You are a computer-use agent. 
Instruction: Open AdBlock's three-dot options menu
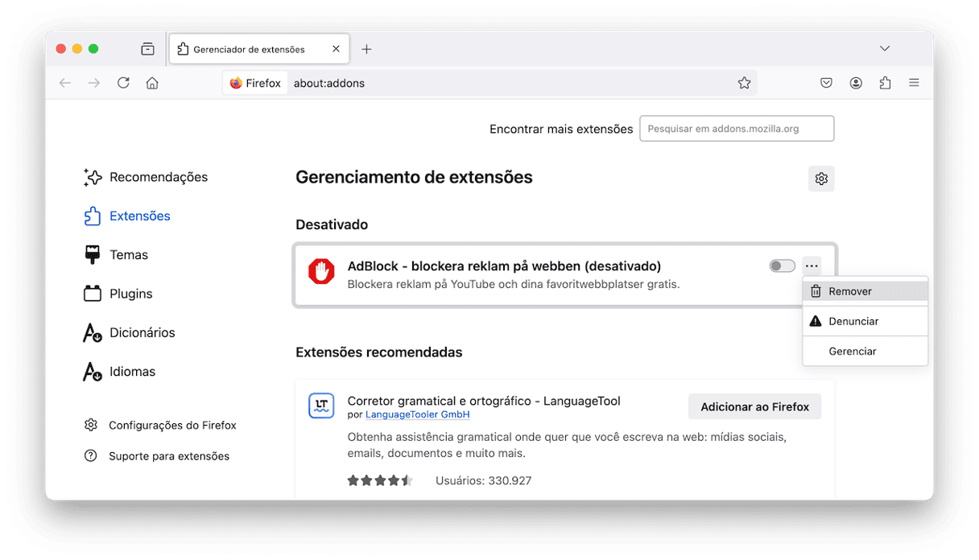pos(812,266)
